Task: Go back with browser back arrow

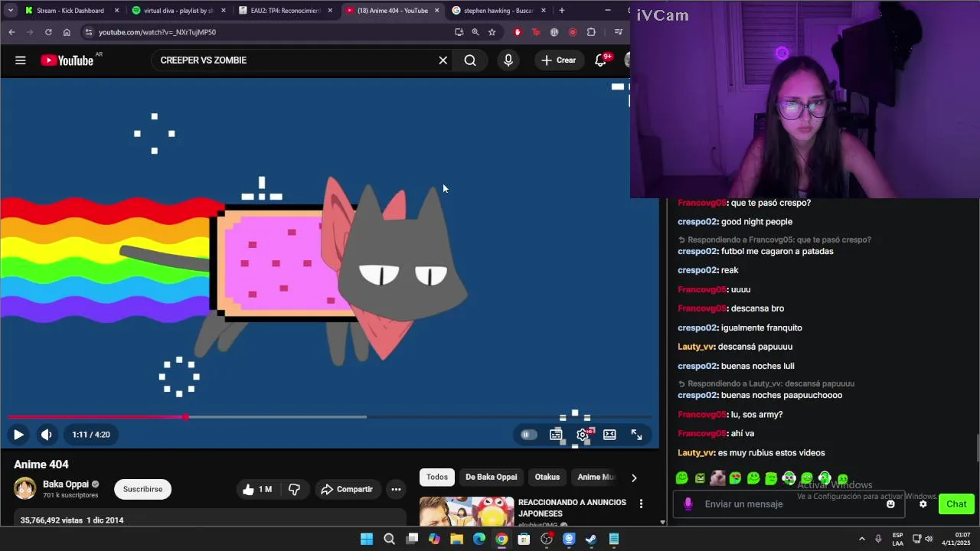Action: point(11,32)
